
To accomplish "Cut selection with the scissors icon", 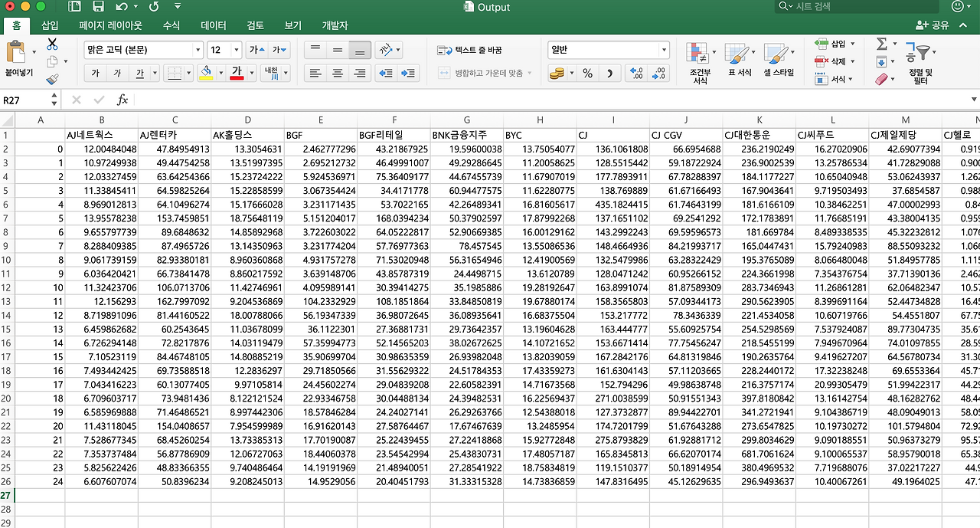I will 52,44.
